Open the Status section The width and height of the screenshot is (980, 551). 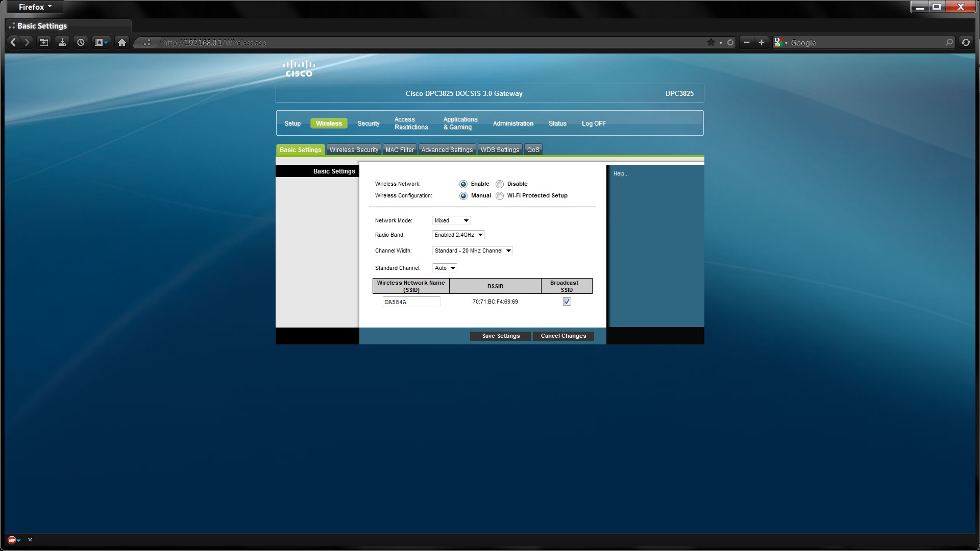click(557, 123)
